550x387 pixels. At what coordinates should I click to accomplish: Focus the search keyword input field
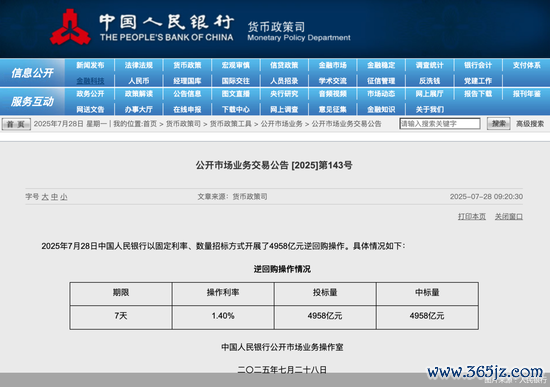440,124
